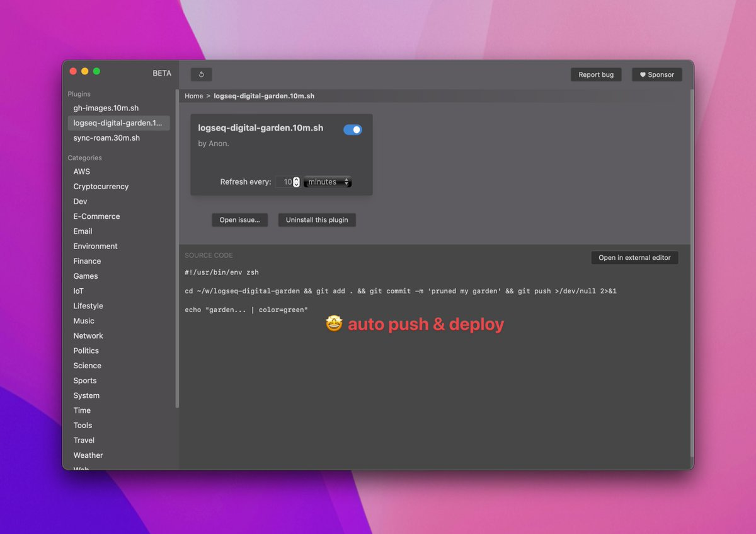Open the E-Commerce category
Screen dimensions: 756x534
pyautogui.click(x=96, y=216)
